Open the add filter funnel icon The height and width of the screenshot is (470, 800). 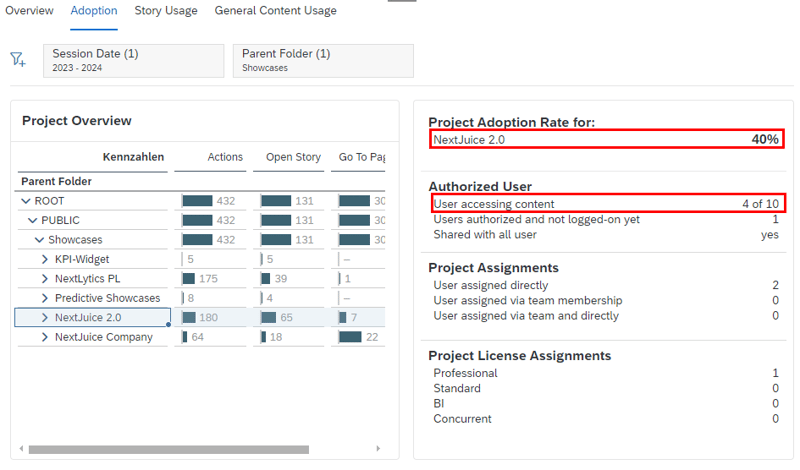pyautogui.click(x=18, y=59)
